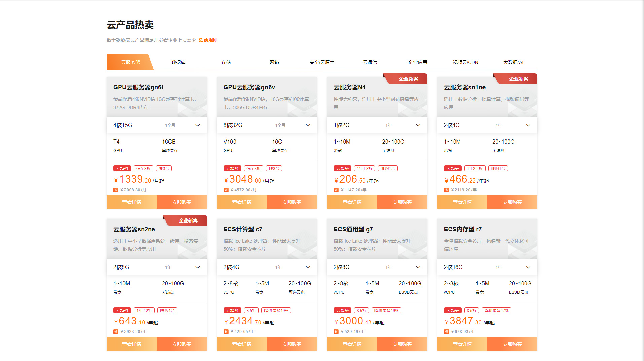Switch to the 数据库 tab
The width and height of the screenshot is (644, 361).
pyautogui.click(x=178, y=62)
